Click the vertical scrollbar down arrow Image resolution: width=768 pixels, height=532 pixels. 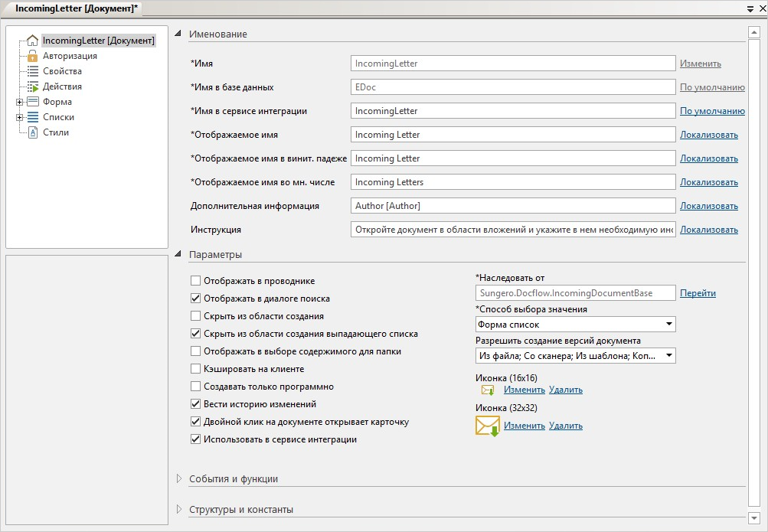pyautogui.click(x=753, y=517)
